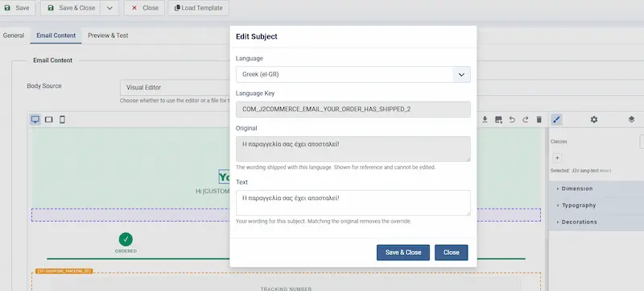Switch to the General tab
Image resolution: width=644 pixels, height=291 pixels.
point(14,35)
